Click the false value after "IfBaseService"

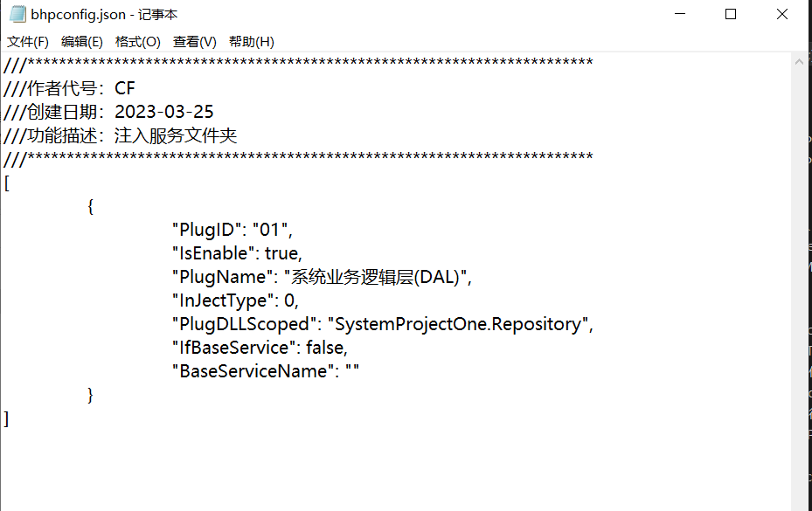[x=325, y=348]
